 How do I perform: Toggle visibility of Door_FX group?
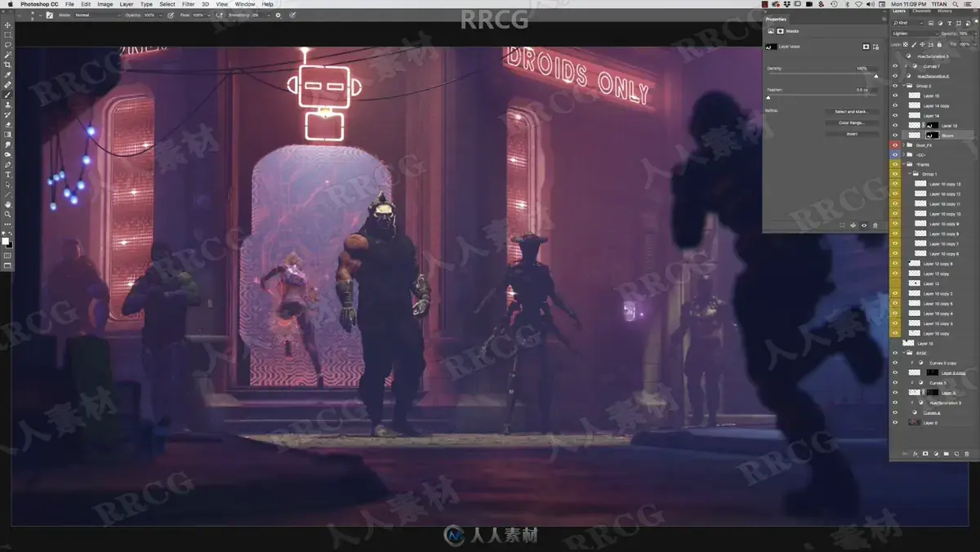(x=895, y=145)
